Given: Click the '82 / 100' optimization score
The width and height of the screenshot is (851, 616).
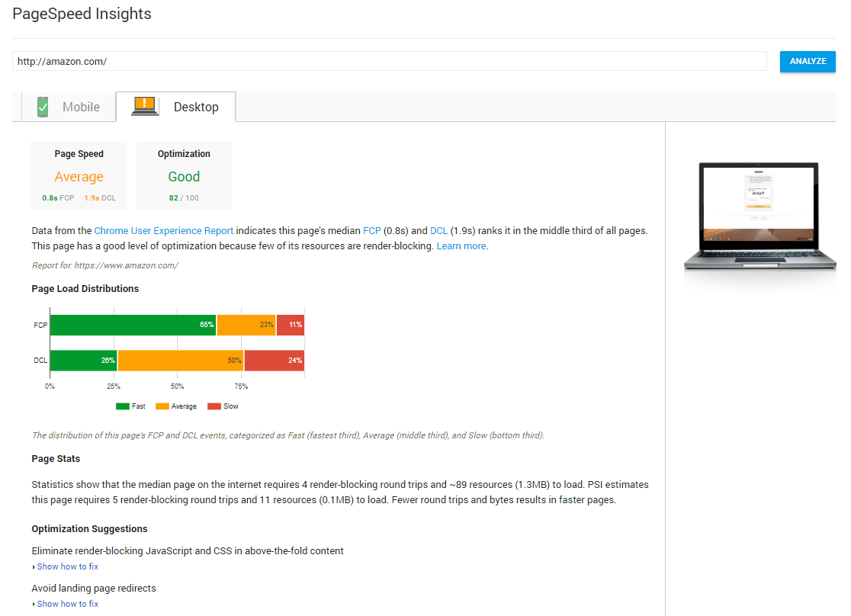Looking at the screenshot, I should [x=184, y=198].
